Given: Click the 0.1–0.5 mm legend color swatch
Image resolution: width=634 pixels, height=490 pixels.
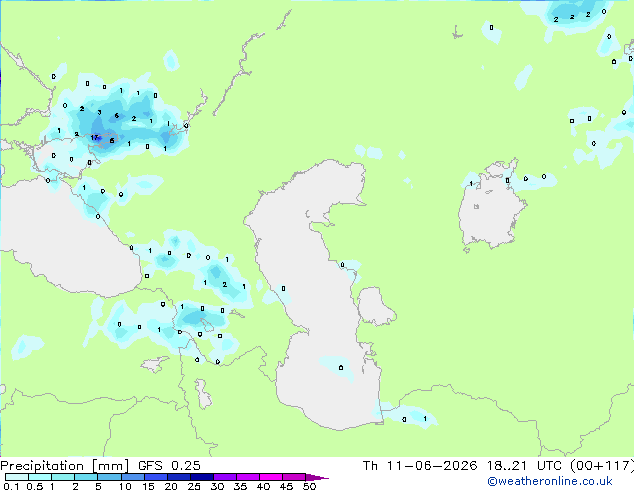Looking at the screenshot, I should coord(17,477).
